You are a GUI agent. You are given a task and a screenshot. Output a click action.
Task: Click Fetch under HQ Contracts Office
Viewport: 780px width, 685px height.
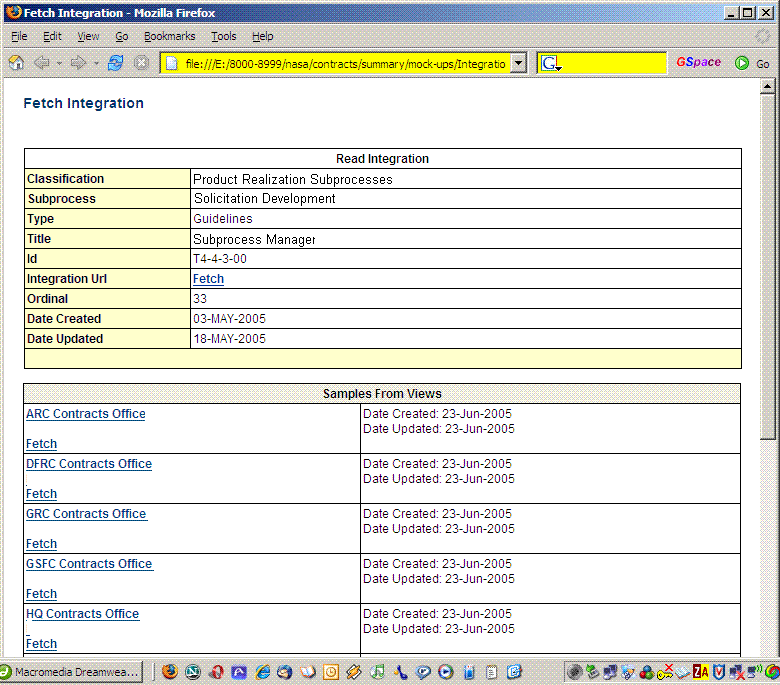[41, 644]
